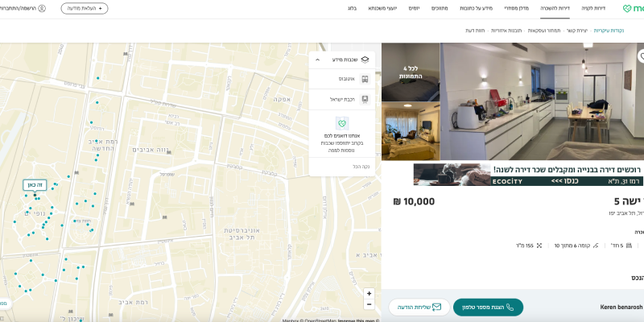644x322 pixels.
Task: Open the דירות לקניה tab
Action: click(593, 8)
